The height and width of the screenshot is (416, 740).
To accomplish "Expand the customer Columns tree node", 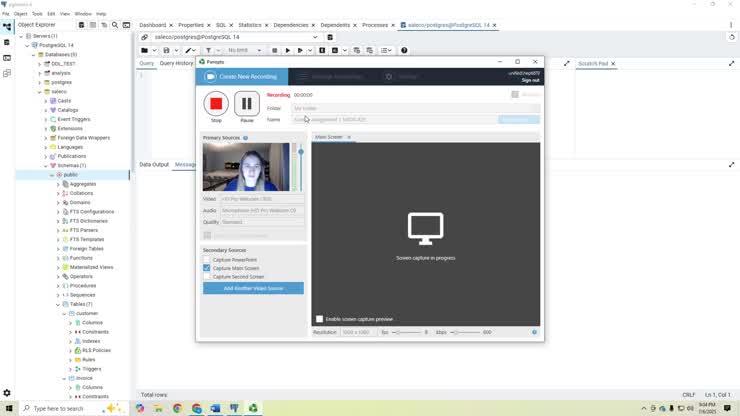I will [71, 323].
